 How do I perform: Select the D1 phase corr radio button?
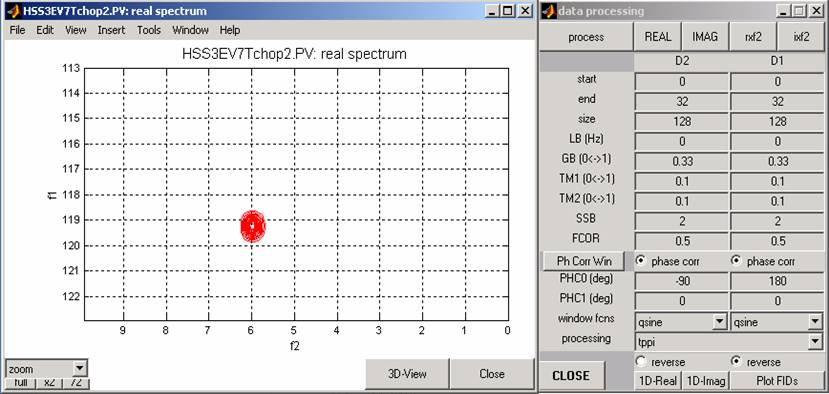pos(736,261)
